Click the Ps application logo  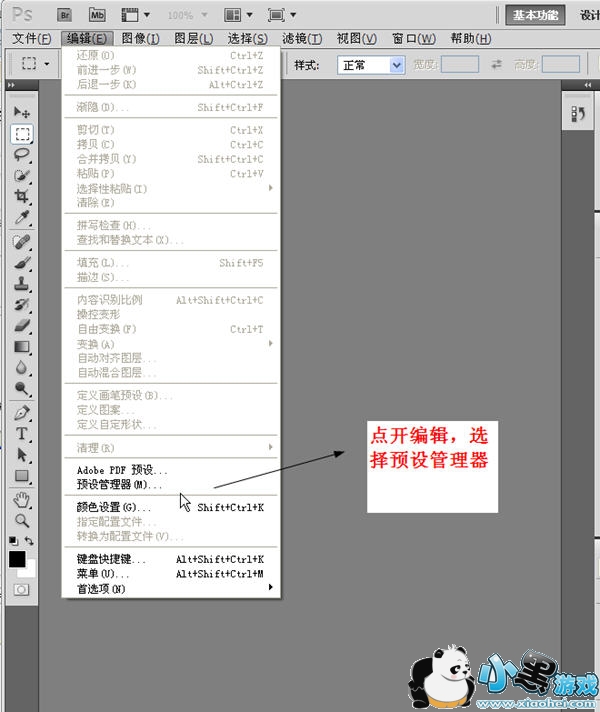click(22, 15)
